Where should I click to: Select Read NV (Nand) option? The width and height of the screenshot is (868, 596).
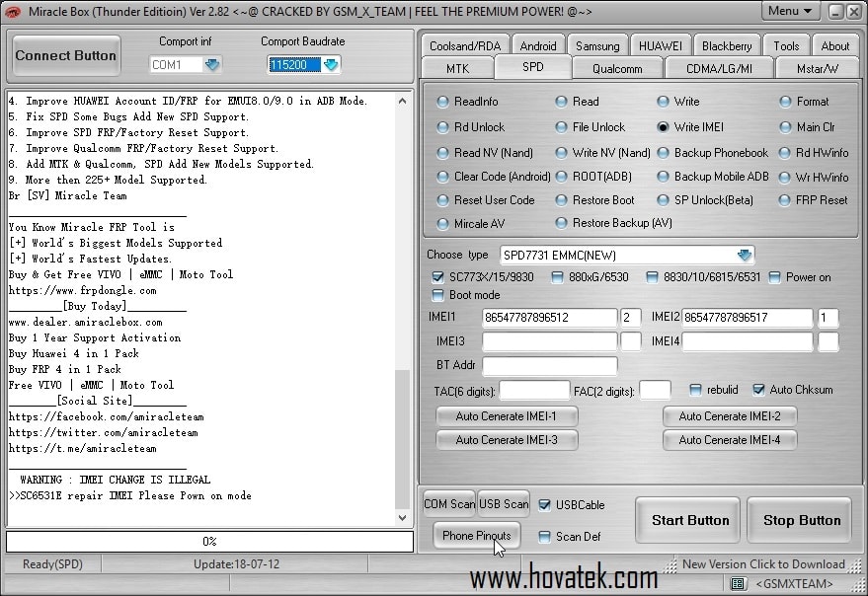click(x=485, y=153)
